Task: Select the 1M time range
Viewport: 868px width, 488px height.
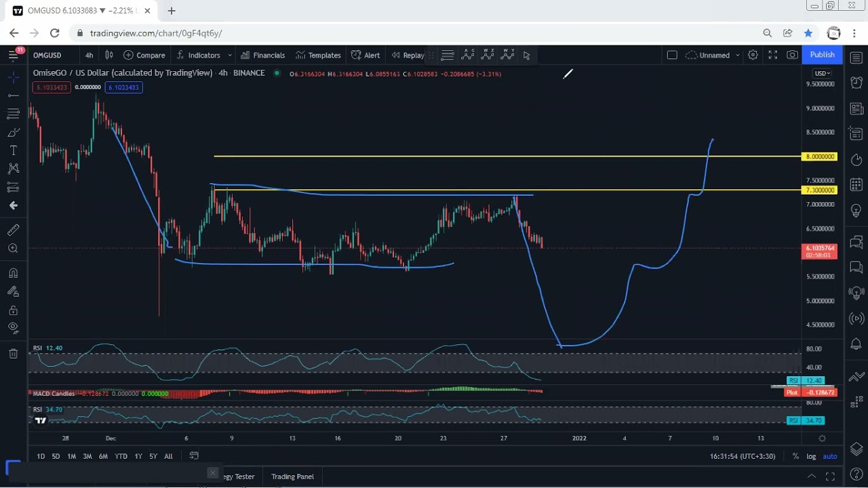Action: 71,456
